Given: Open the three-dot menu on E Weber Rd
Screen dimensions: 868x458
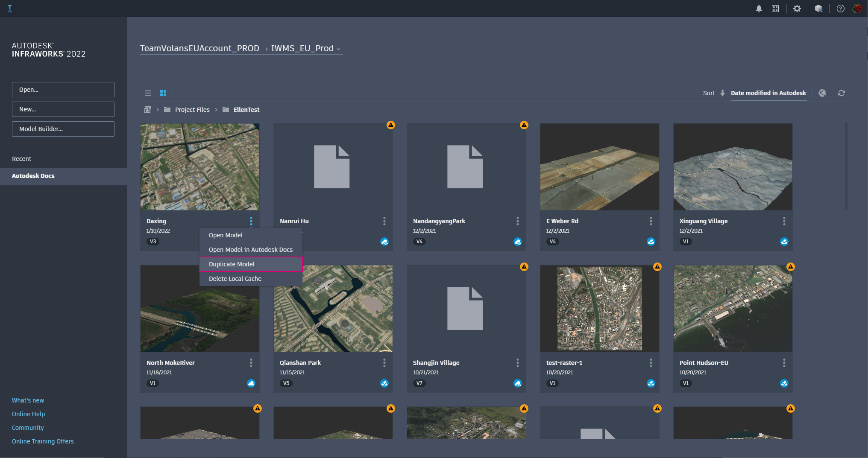Looking at the screenshot, I should pyautogui.click(x=651, y=221).
